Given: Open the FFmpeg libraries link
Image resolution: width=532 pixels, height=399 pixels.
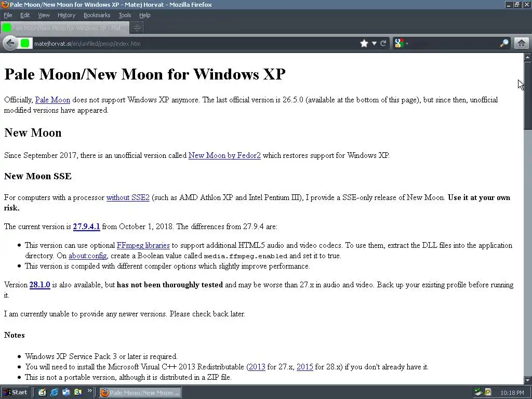Looking at the screenshot, I should tap(143, 245).
